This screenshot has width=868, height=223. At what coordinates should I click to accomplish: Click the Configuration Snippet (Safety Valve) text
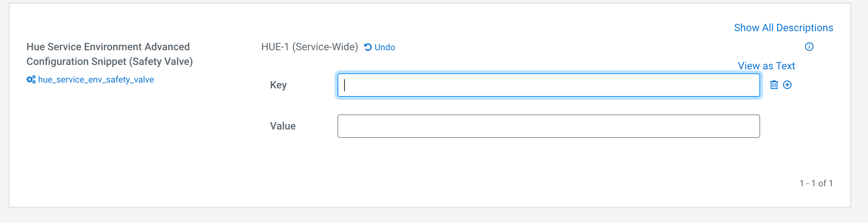109,62
